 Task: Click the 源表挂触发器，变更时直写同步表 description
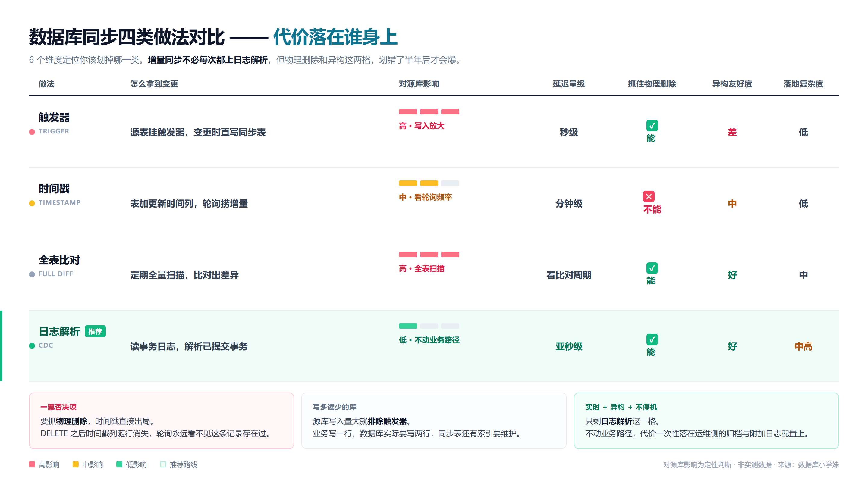pyautogui.click(x=198, y=132)
